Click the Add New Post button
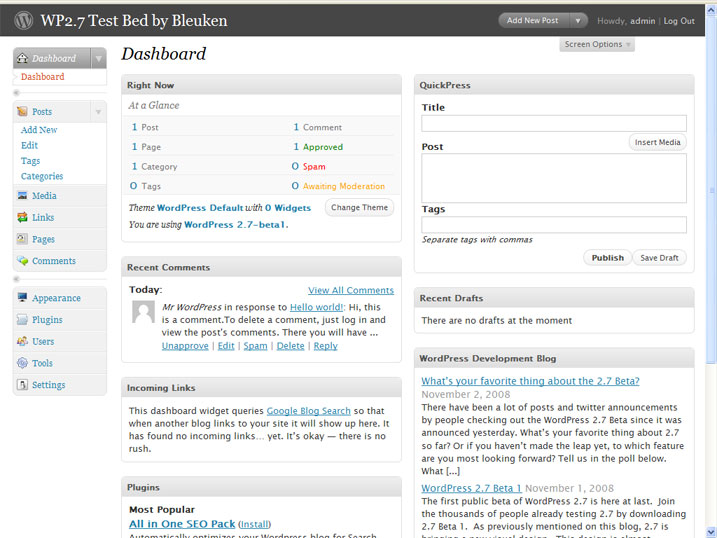Screen dimensions: 717x538 tap(533, 21)
